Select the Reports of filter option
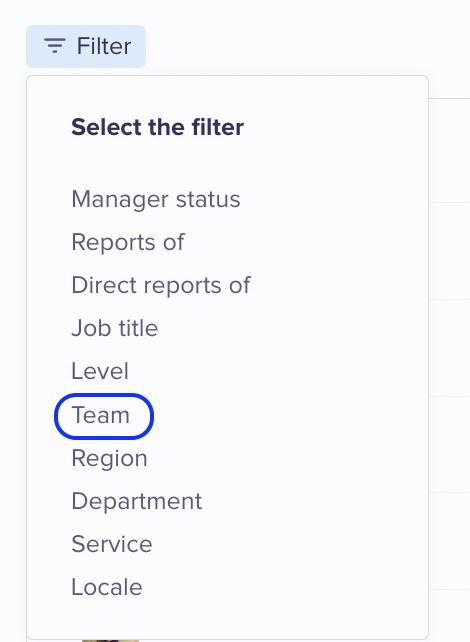The image size is (470, 642). (x=128, y=242)
